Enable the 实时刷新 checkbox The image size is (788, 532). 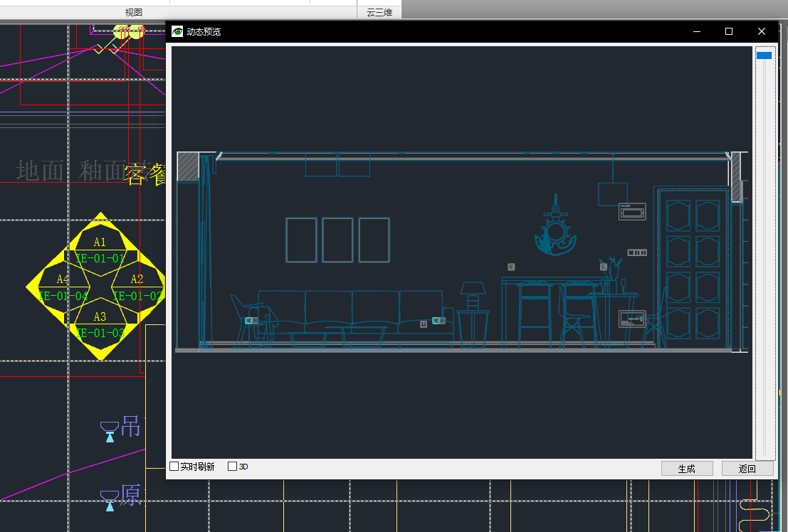174,466
